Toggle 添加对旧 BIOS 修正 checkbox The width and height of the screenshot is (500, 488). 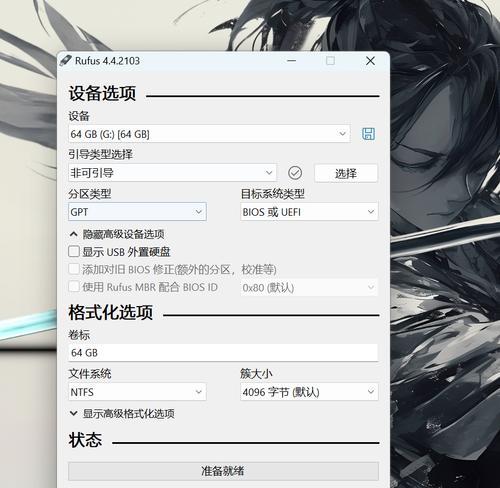click(74, 269)
